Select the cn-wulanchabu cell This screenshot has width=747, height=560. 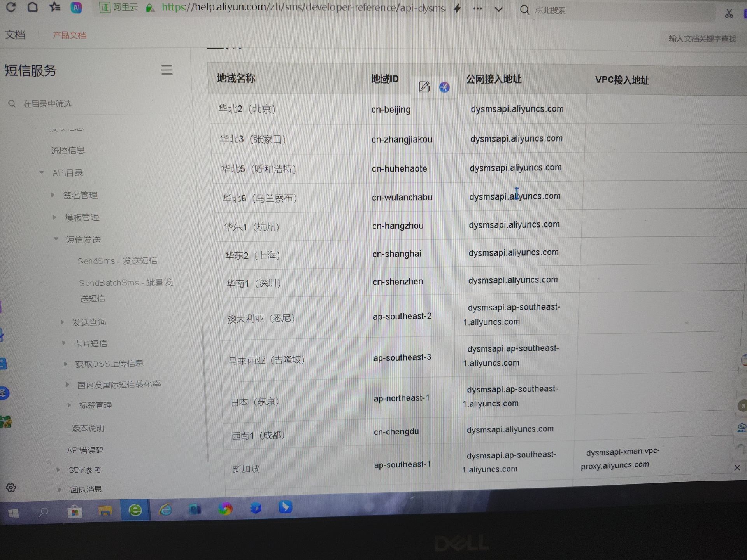(x=402, y=197)
